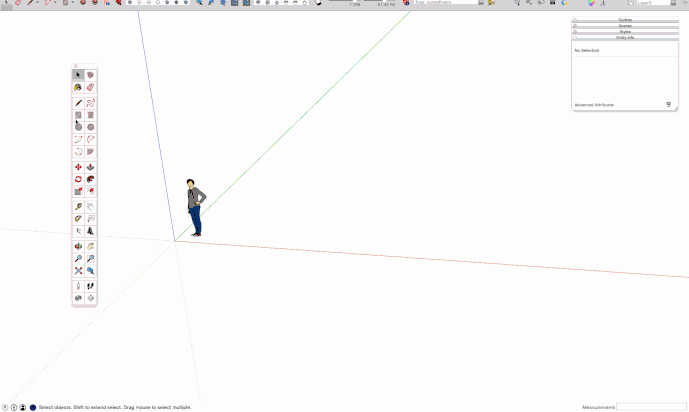Activate the Tape Measure tool

click(x=78, y=207)
